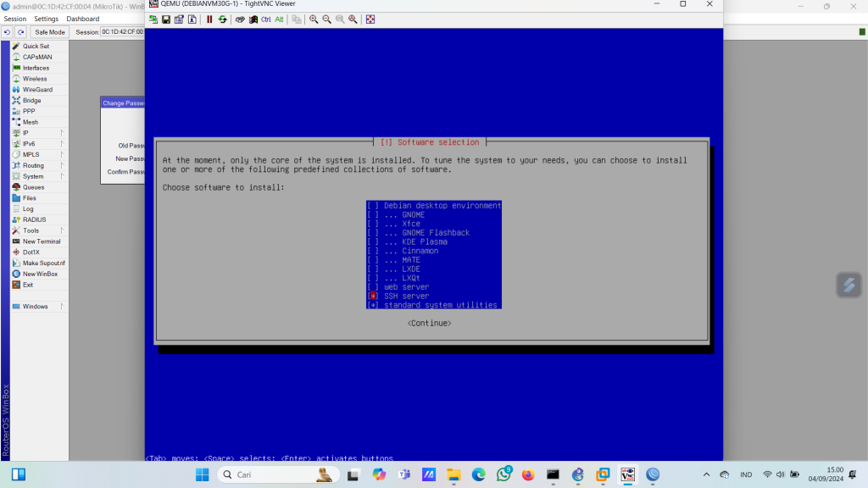Click the WinBox undo arrow icon
The width and height of the screenshot is (868, 488).
(x=8, y=32)
